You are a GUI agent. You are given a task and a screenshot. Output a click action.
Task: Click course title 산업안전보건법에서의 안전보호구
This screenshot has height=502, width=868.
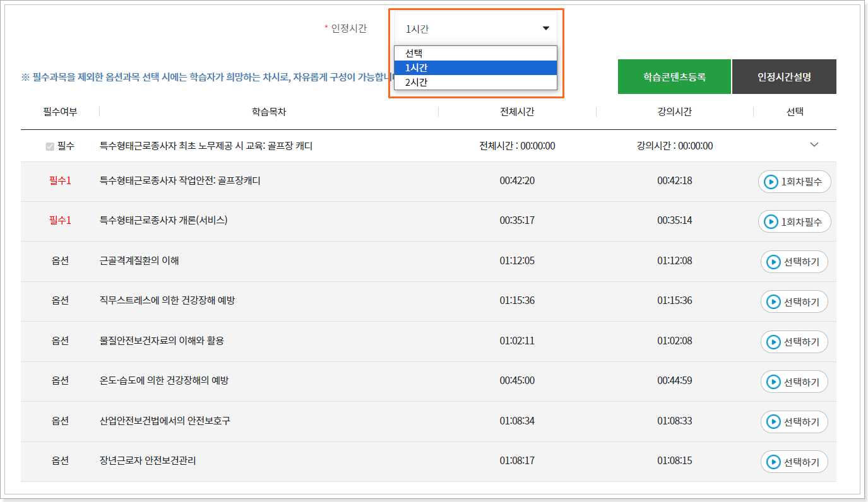(165, 421)
